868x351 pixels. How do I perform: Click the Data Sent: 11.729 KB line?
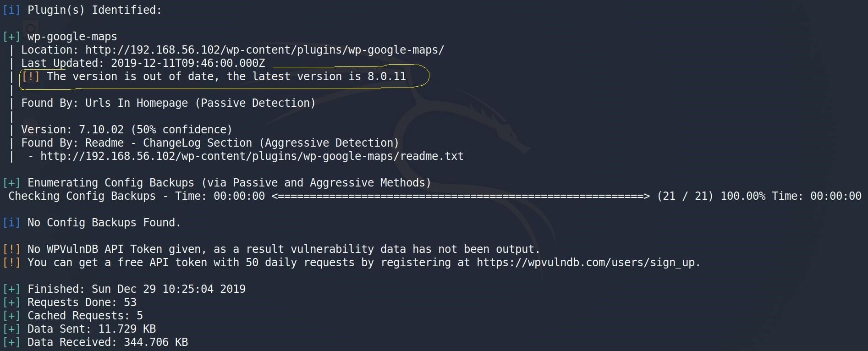point(92,329)
